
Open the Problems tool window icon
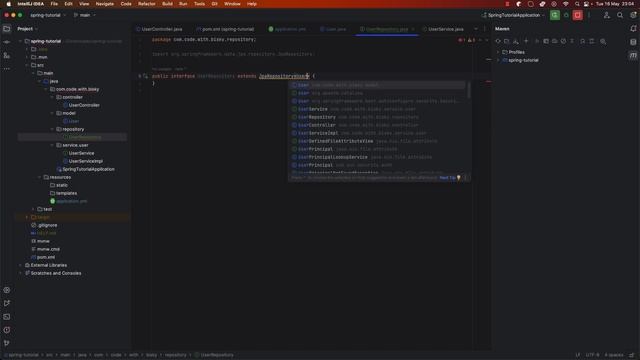point(7,330)
